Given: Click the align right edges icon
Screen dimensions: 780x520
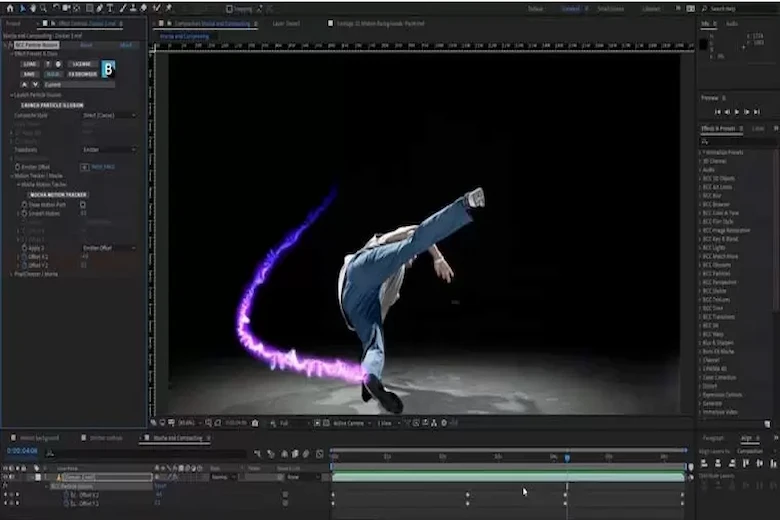Looking at the screenshot, I should (732, 463).
